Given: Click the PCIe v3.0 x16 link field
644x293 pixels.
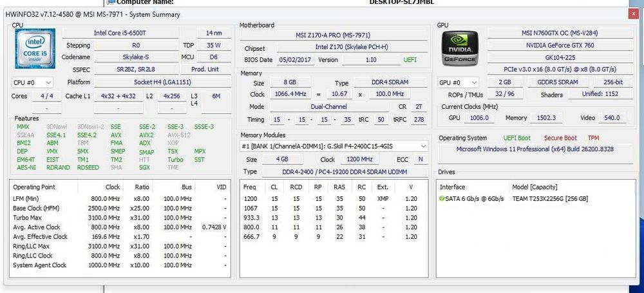Looking at the screenshot, I should point(560,69).
